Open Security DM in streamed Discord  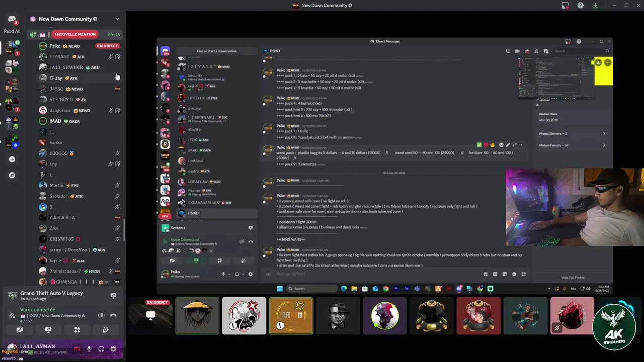pos(216,77)
